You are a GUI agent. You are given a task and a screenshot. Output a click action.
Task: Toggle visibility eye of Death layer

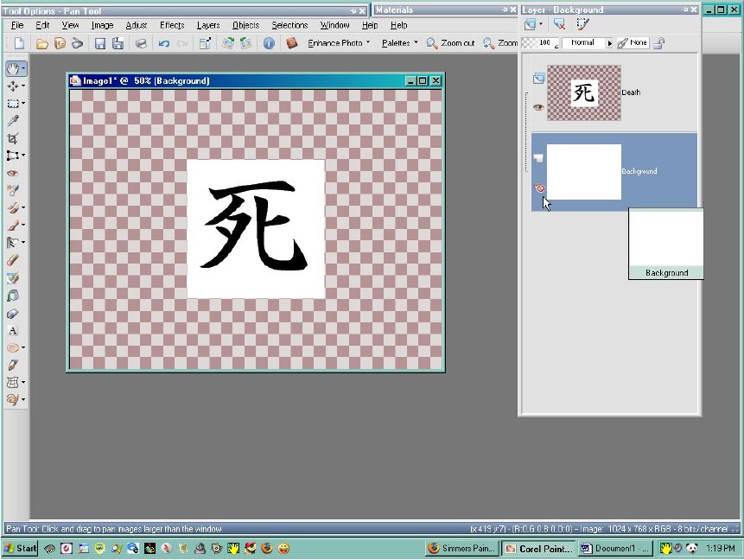(x=538, y=107)
